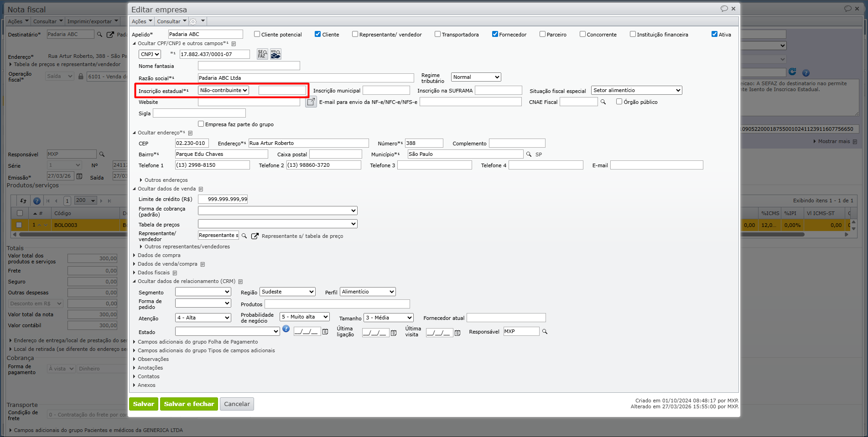Enable the Cliente potencial checkbox

coord(257,34)
